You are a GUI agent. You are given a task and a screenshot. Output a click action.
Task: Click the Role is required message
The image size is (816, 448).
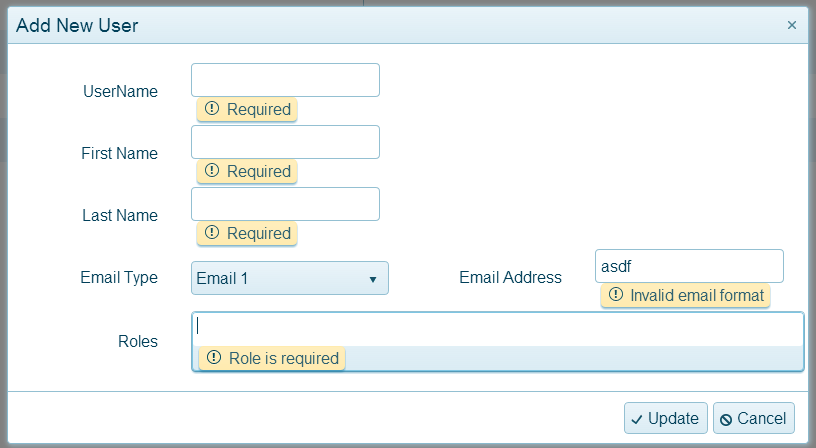click(283, 358)
